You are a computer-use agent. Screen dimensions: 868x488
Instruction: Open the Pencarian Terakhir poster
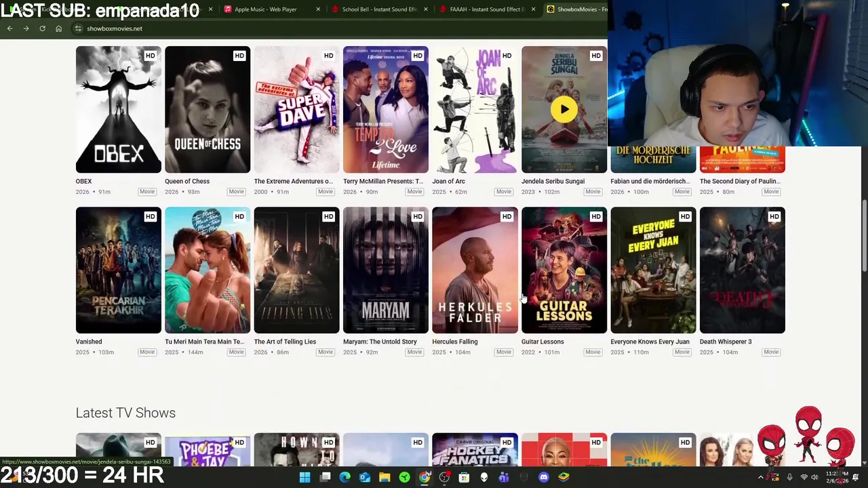click(x=119, y=270)
